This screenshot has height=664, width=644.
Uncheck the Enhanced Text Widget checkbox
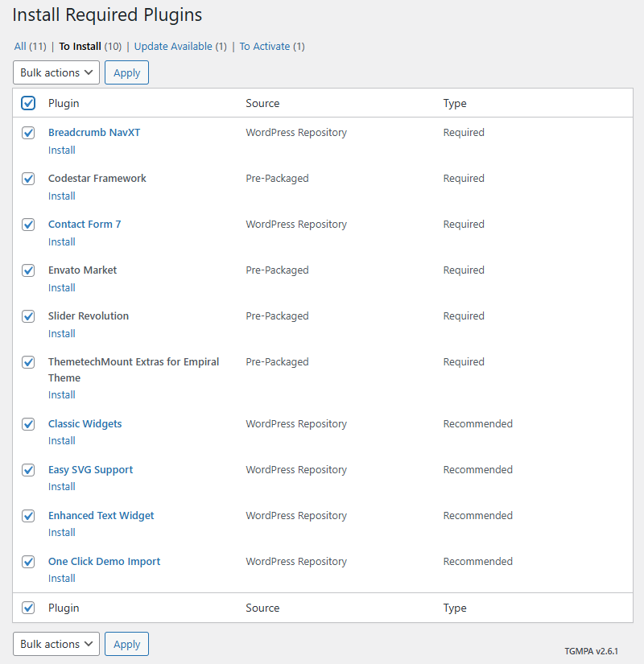pos(28,515)
